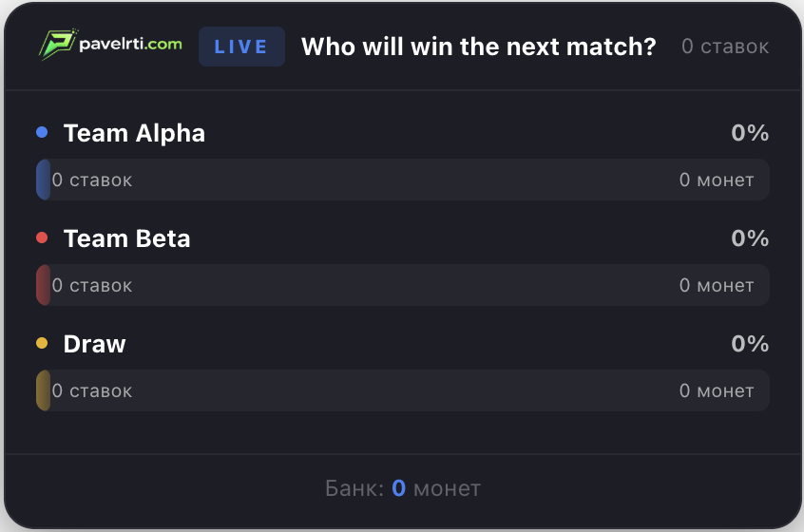This screenshot has width=804, height=532.
Task: Select the Team Alpha option
Action: click(134, 133)
